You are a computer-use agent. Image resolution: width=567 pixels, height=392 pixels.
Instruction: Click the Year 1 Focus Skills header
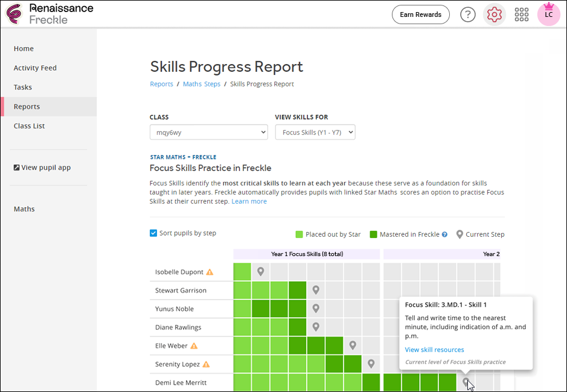coord(307,254)
